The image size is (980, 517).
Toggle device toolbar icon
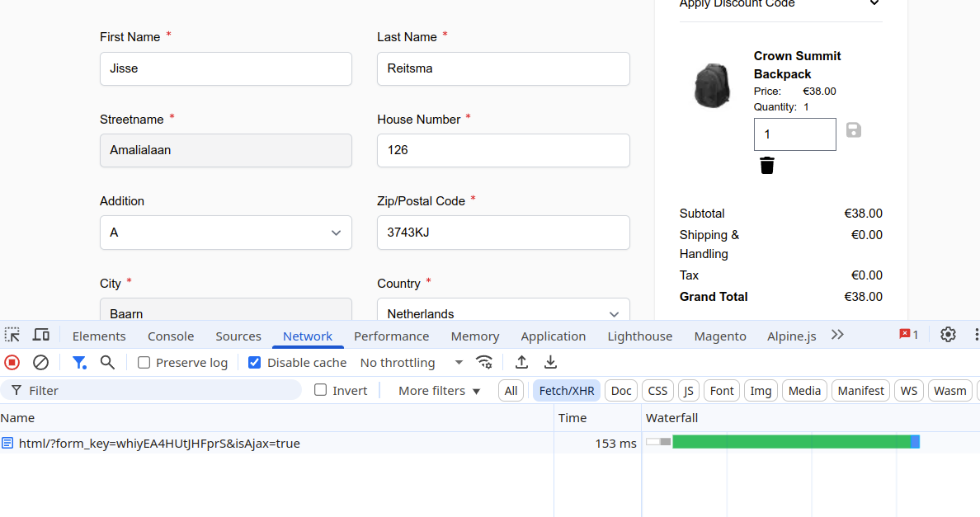pyautogui.click(x=41, y=336)
